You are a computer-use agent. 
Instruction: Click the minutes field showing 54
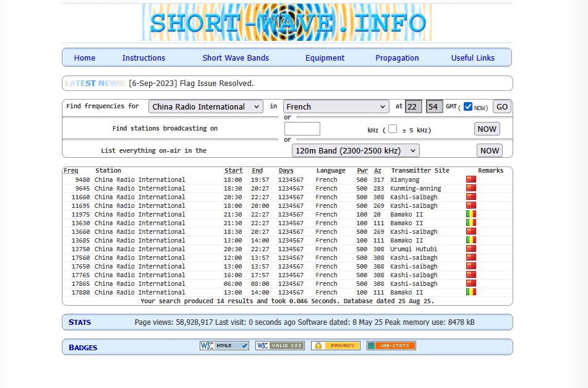434,106
